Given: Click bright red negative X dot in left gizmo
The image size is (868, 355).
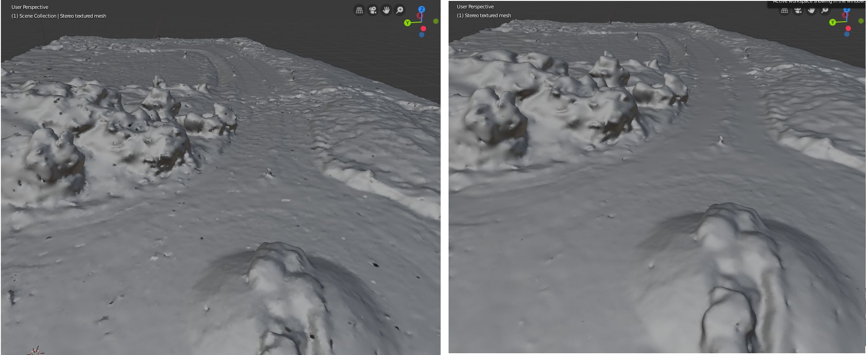Looking at the screenshot, I should (x=423, y=28).
